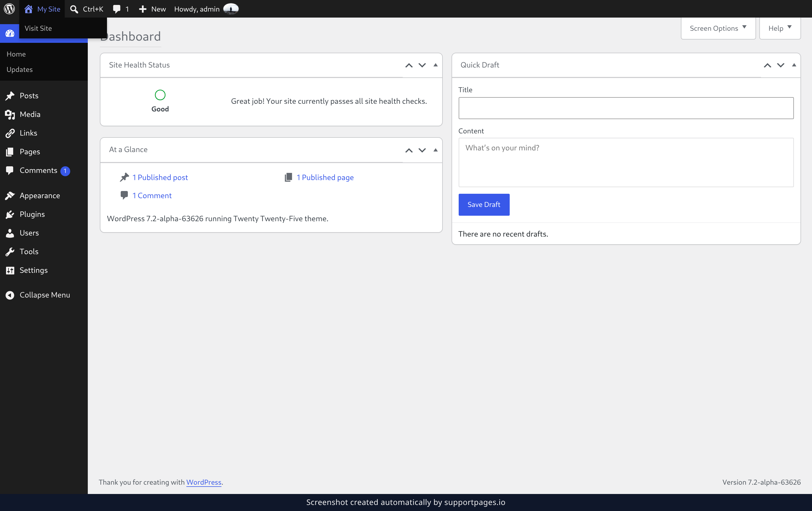Toggle Quick Draft panel collapse
The width and height of the screenshot is (812, 511).
pyautogui.click(x=794, y=65)
